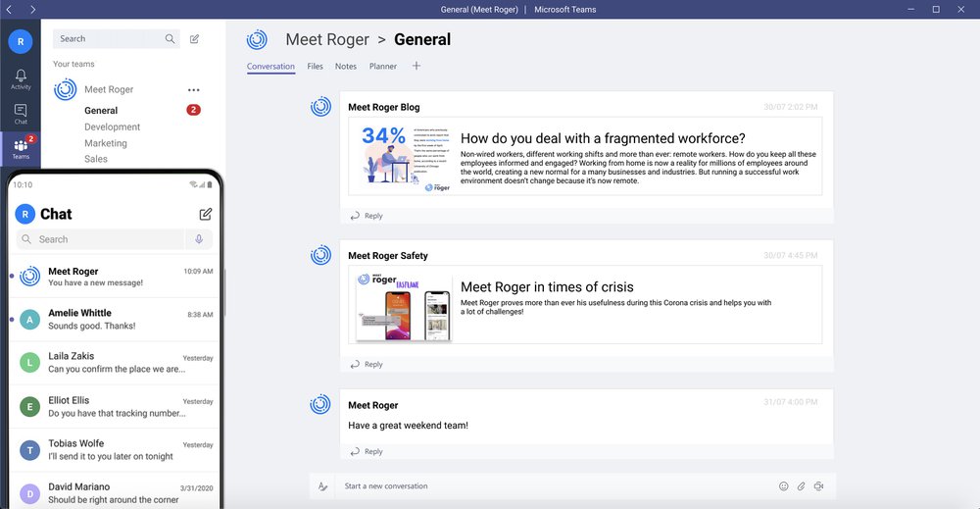The image size is (980, 509).
Task: Go back with the title bar arrow
Action: [x=10, y=10]
